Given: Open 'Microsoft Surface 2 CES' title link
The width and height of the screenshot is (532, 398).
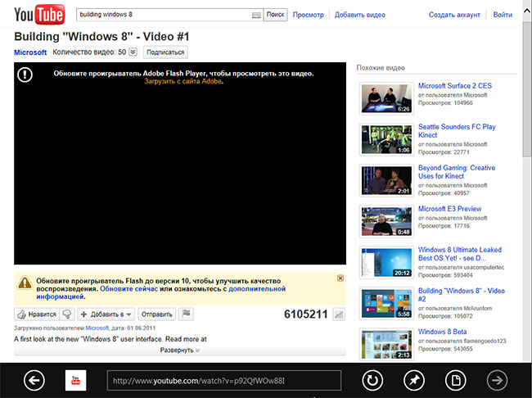Looking at the screenshot, I should 454,85.
